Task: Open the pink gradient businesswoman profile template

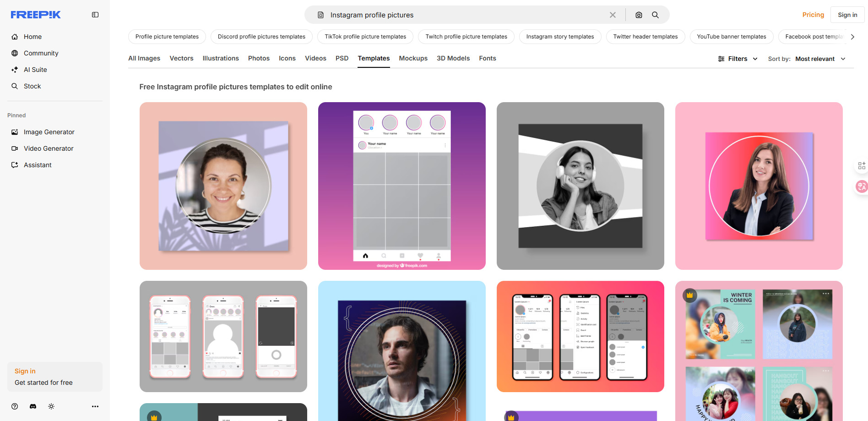Action: click(x=759, y=186)
